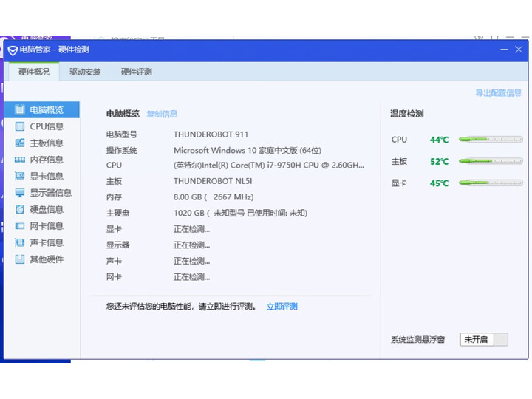Click the 复制信息 link
This screenshot has height=399, width=532.
tap(162, 114)
